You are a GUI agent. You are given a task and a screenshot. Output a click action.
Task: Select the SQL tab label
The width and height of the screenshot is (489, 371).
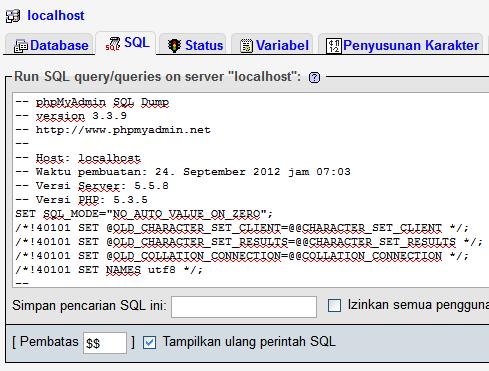coord(137,43)
